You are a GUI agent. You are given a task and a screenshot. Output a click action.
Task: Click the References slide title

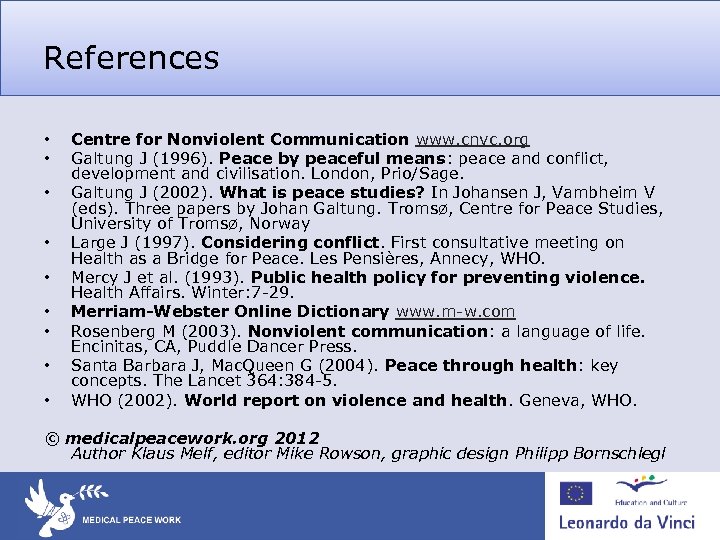point(131,58)
